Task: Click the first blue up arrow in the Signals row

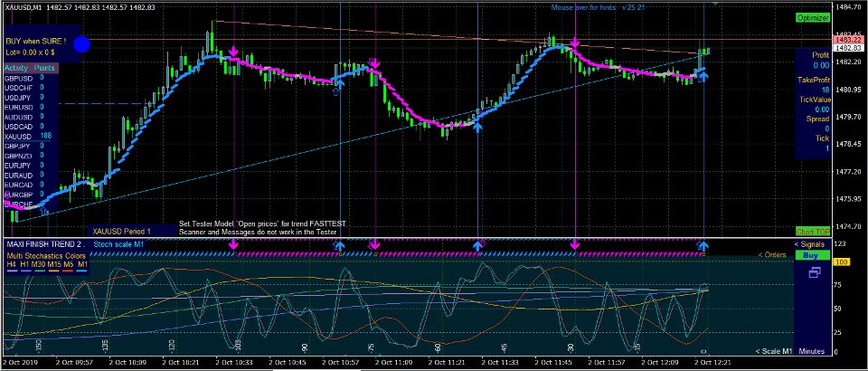Action: click(339, 245)
